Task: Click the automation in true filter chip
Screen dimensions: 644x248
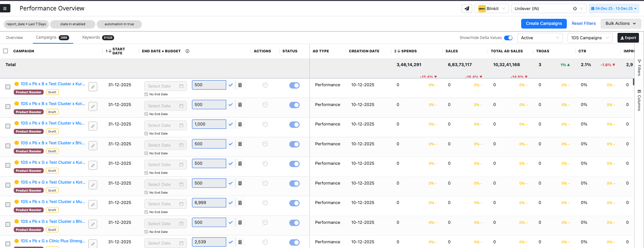Action: 119,24
